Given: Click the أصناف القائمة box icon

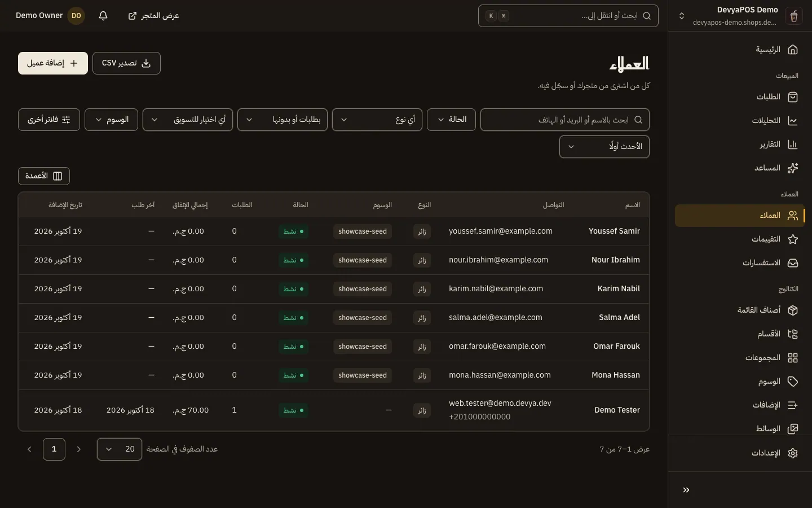Looking at the screenshot, I should (x=793, y=310).
